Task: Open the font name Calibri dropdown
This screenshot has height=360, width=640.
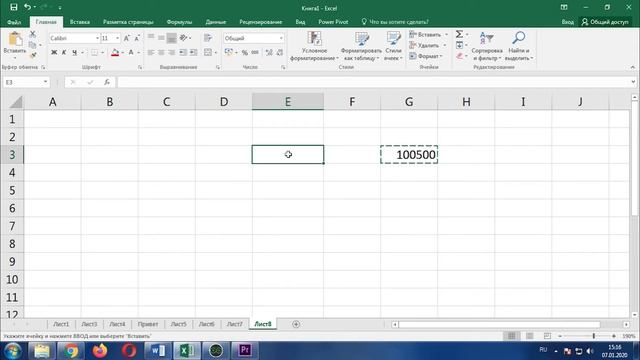Action: pos(97,38)
